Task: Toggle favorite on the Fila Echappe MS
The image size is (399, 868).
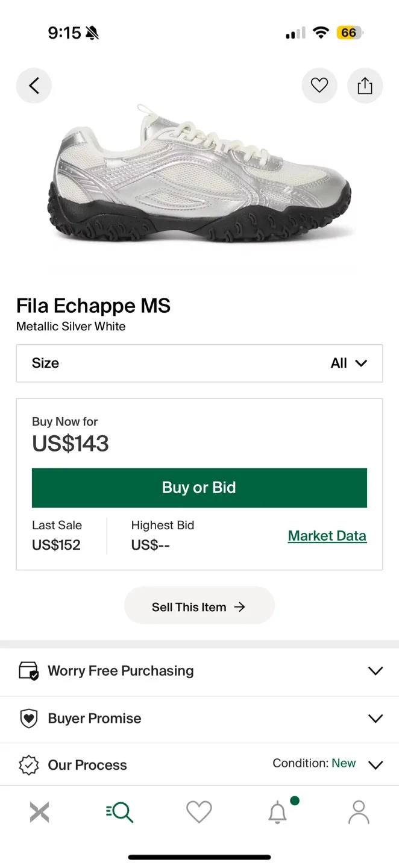Action: click(319, 85)
